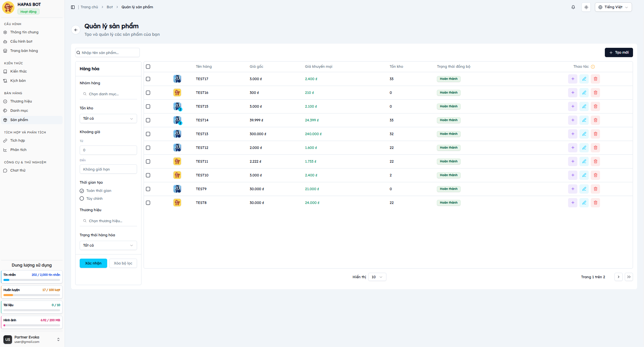This screenshot has height=347, width=644.
Task: Go to Trang chủ breadcrumb link
Action: 89,7
